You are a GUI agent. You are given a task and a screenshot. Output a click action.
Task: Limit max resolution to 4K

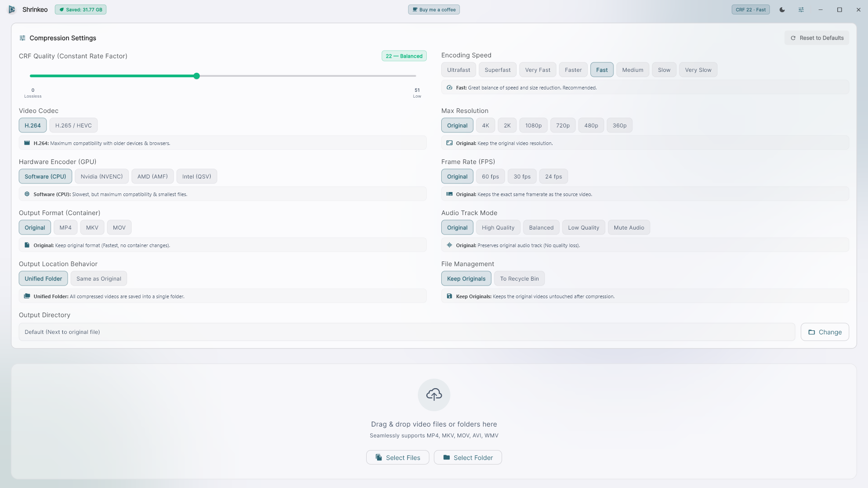pyautogui.click(x=486, y=126)
